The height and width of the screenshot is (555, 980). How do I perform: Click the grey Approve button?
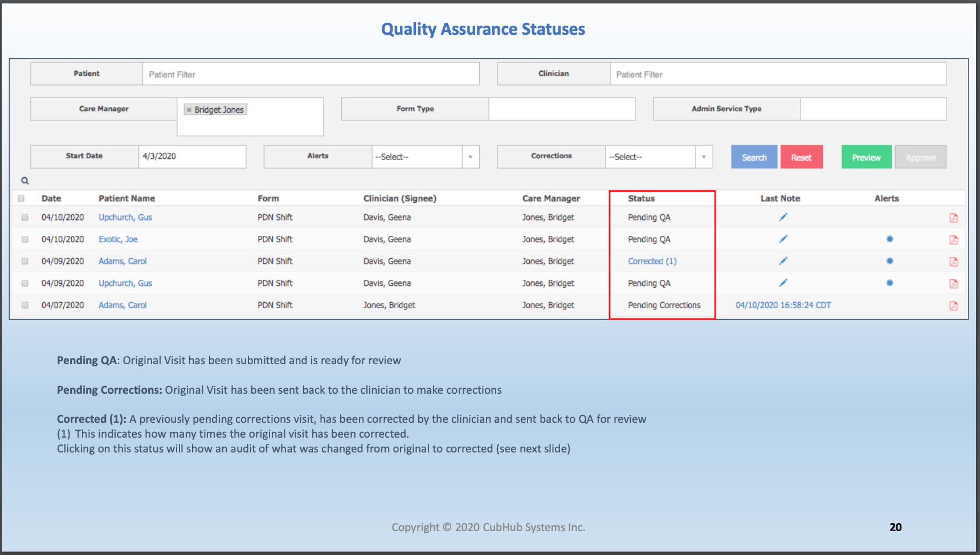[921, 157]
